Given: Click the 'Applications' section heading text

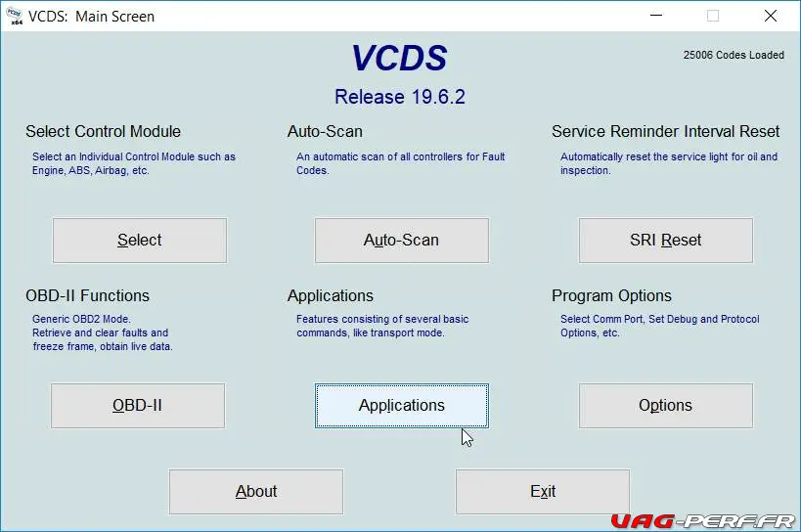Looking at the screenshot, I should [331, 296].
